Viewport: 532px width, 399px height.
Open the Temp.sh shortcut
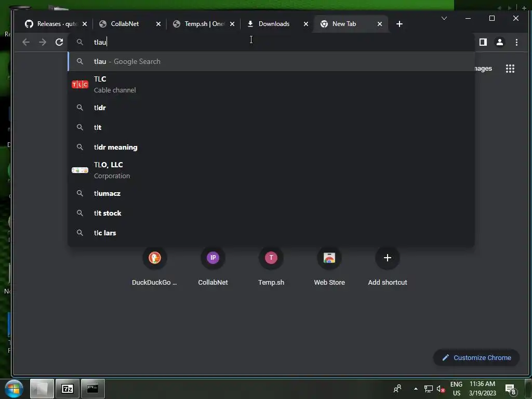(x=271, y=267)
